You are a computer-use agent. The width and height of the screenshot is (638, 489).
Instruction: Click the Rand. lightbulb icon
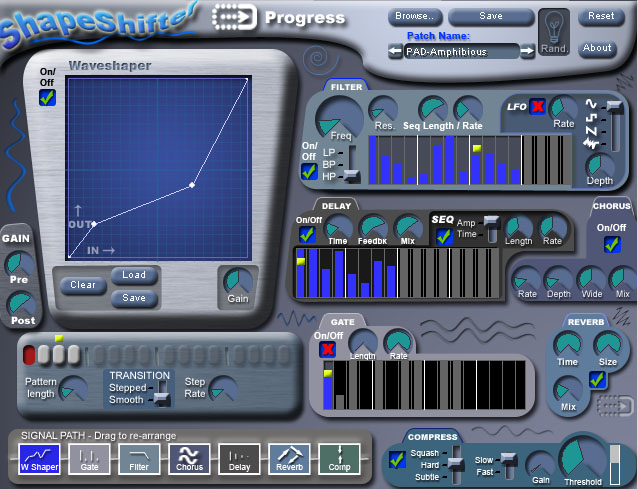pyautogui.click(x=554, y=32)
